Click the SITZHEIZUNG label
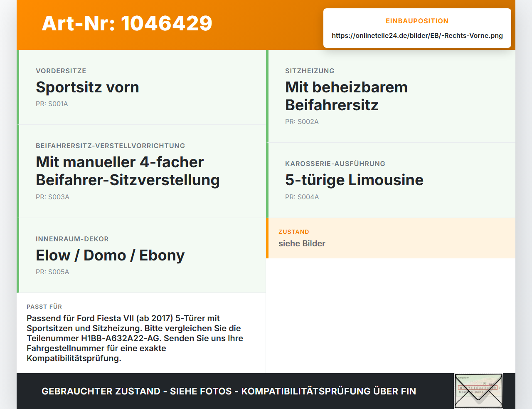 pos(310,71)
